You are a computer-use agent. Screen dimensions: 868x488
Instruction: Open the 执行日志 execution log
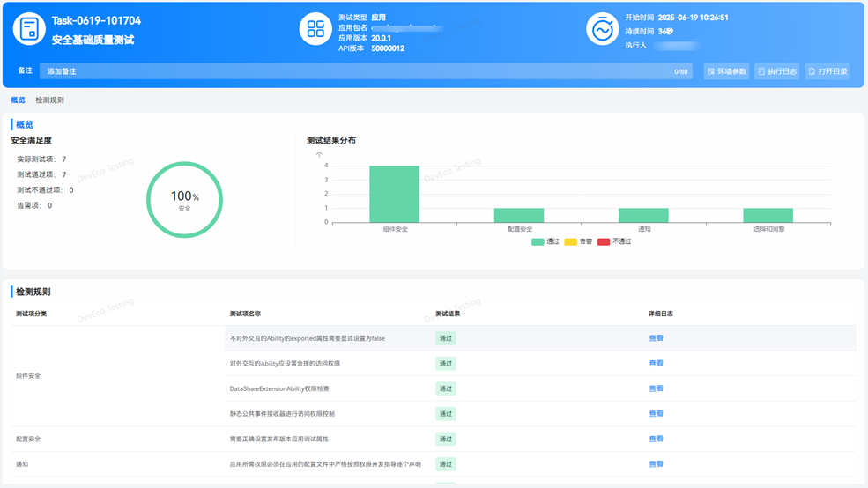tap(777, 71)
